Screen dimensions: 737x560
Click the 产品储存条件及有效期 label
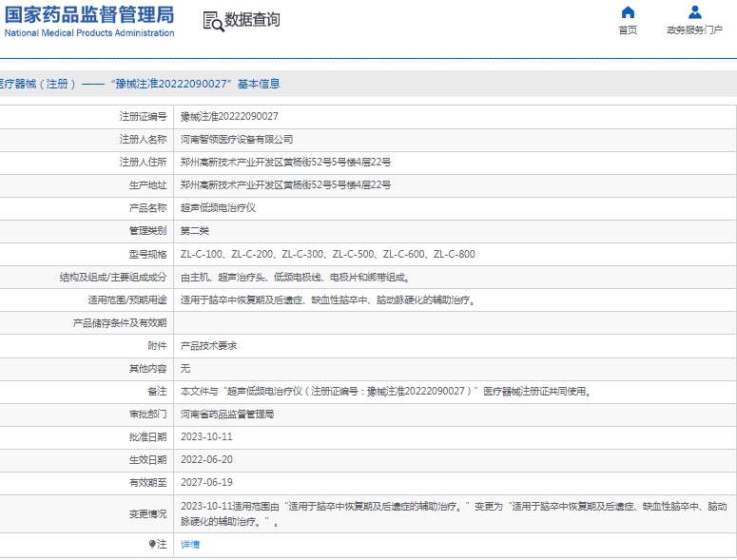tap(120, 322)
